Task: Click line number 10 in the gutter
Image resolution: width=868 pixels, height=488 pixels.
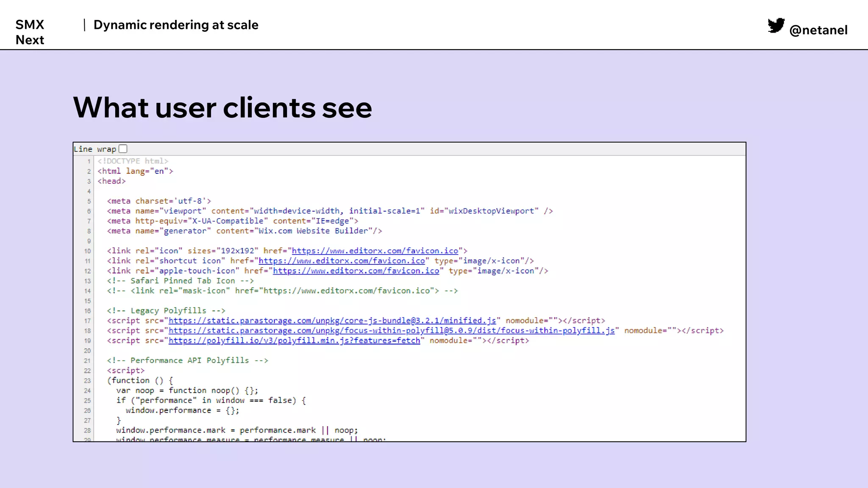Action: click(87, 251)
